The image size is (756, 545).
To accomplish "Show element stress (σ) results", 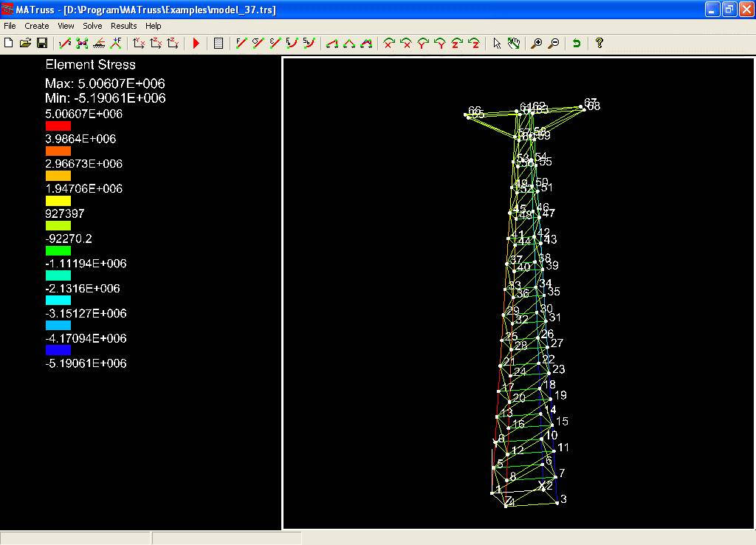I will tap(258, 44).
